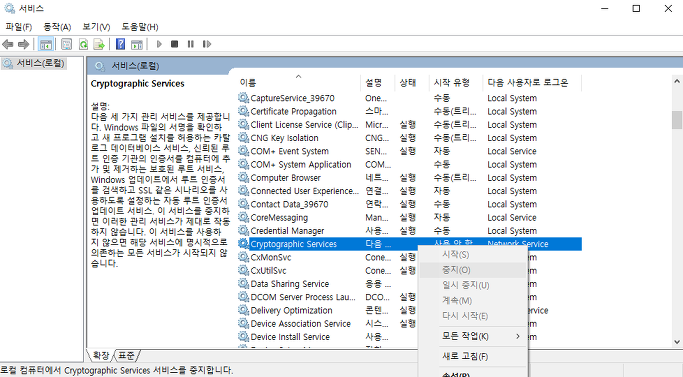
Task: Choose 새로 고침(F) in the context menu
Action: 473,357
